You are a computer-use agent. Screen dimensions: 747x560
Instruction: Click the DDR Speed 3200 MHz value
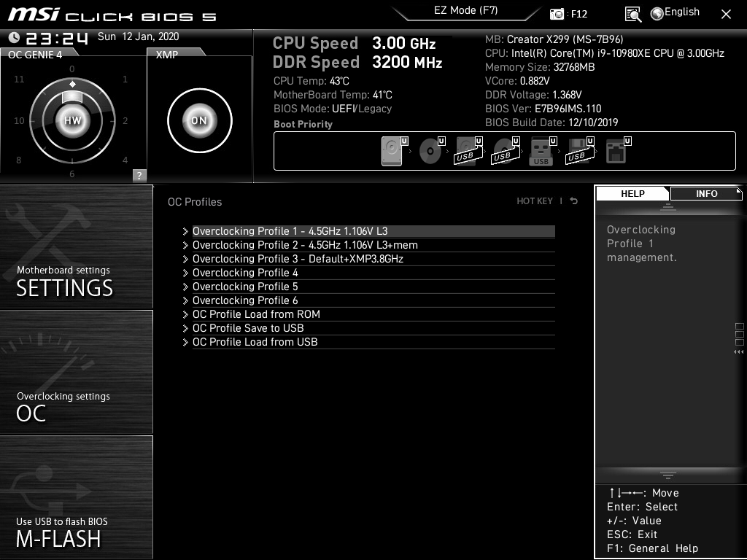click(407, 62)
